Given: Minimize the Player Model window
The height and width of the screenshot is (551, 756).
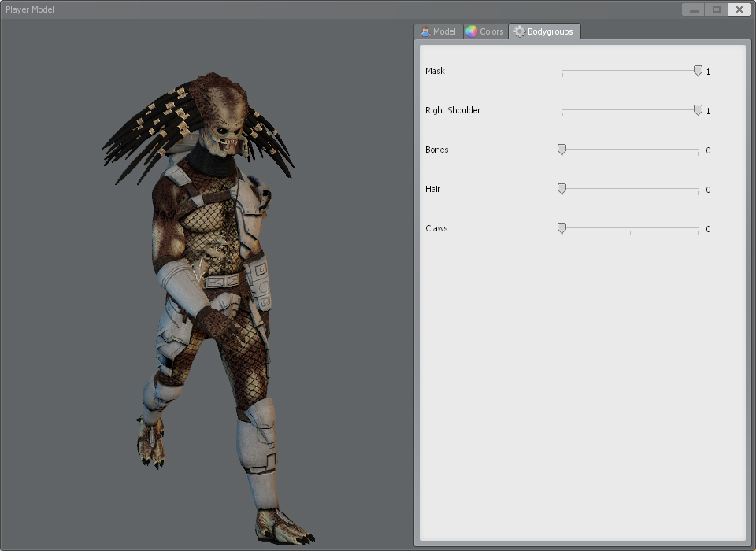Looking at the screenshot, I should click(694, 9).
